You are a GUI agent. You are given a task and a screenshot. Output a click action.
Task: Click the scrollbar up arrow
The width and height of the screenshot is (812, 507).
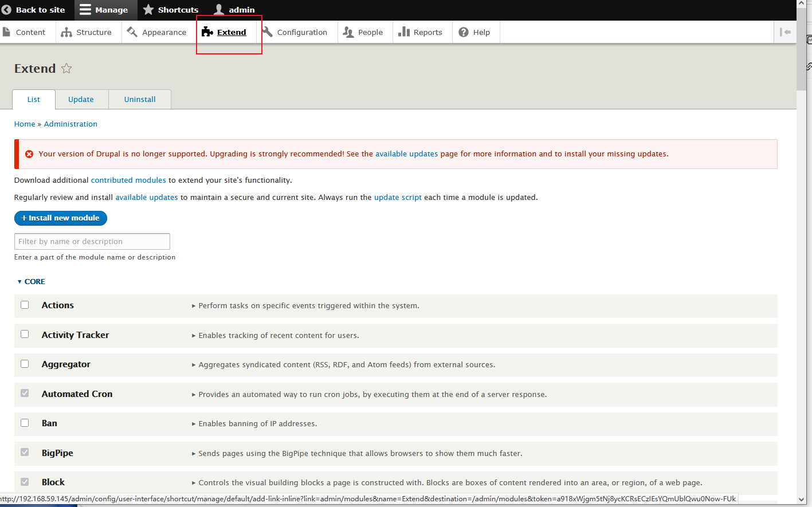[x=801, y=4]
